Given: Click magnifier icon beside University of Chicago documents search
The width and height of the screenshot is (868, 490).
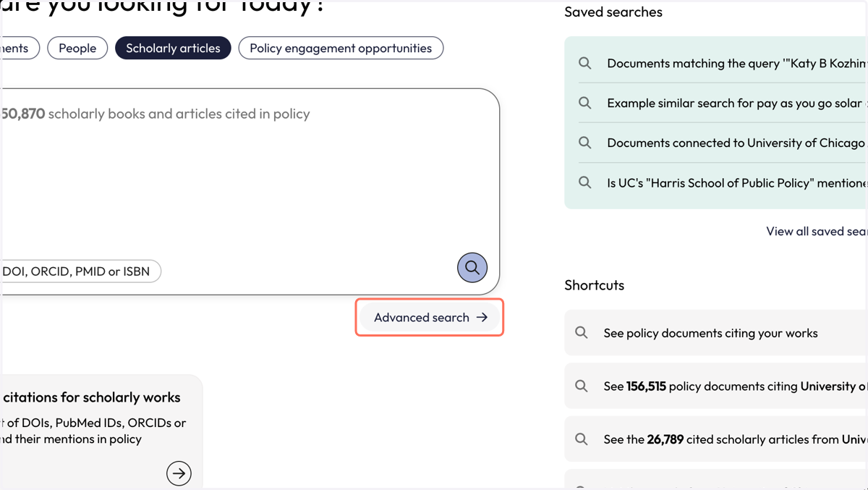Looking at the screenshot, I should 585,143.
